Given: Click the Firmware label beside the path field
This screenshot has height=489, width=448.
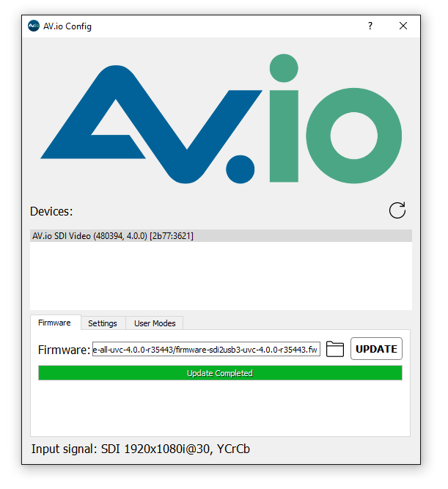Looking at the screenshot, I should 64,350.
